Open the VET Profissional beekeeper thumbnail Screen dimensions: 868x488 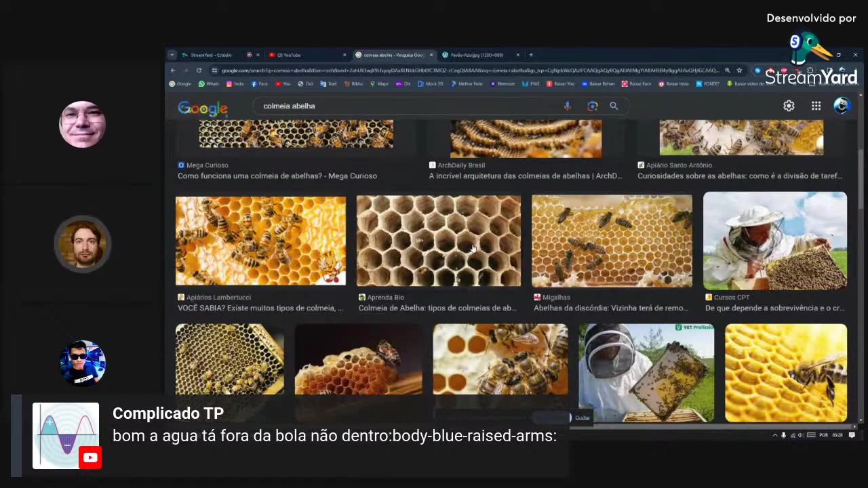646,372
